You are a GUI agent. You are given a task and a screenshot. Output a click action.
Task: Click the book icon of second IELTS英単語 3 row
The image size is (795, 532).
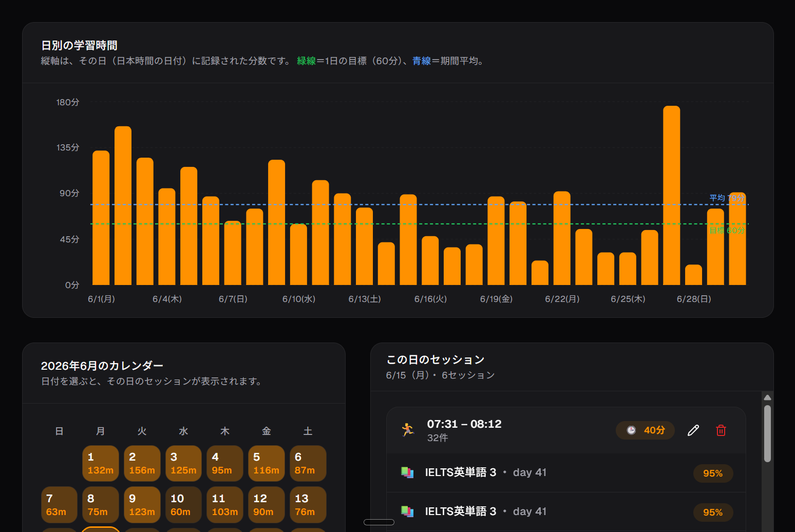pos(407,511)
